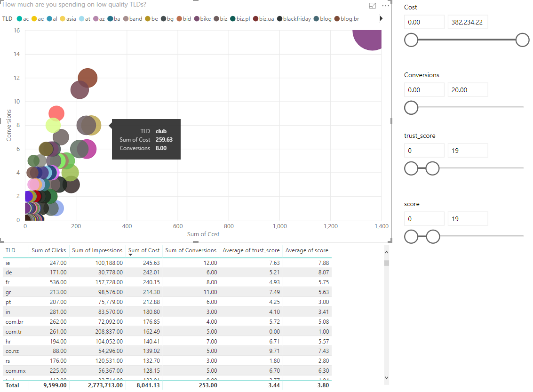Click the red bubble at 9 conversions

pos(56,113)
